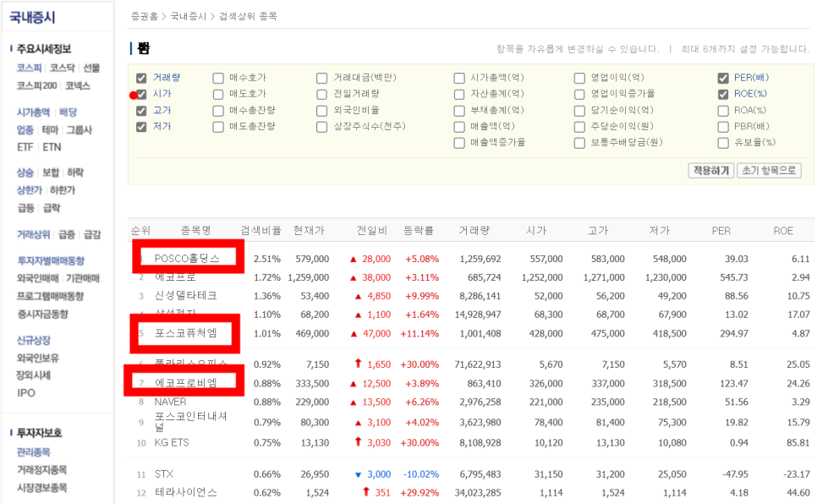This screenshot has height=504, width=817.
Task: Open 증권홈 in the breadcrumb
Action: [145, 16]
